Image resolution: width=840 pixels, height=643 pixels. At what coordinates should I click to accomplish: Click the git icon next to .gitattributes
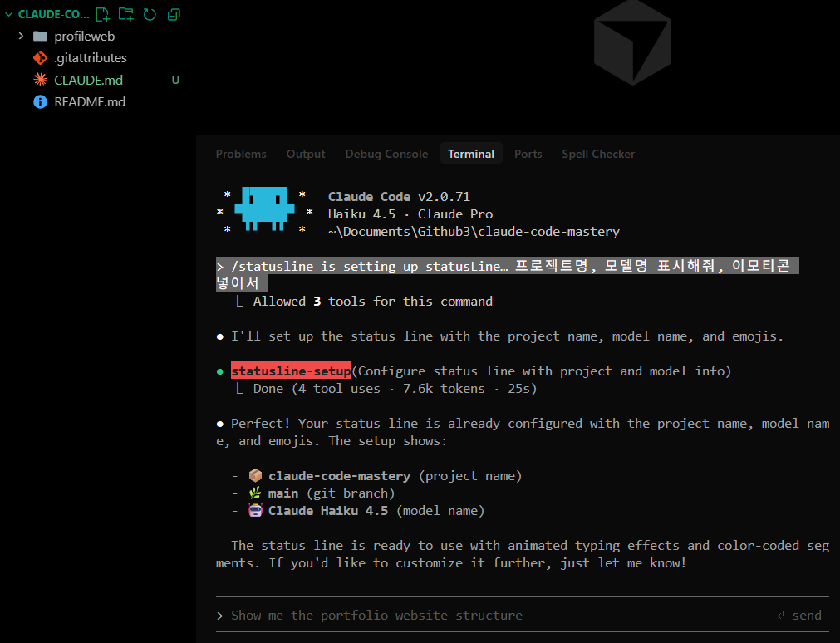click(40, 58)
